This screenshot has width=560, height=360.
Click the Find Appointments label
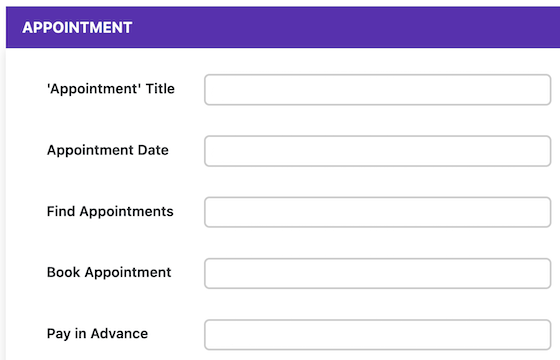coord(110,211)
